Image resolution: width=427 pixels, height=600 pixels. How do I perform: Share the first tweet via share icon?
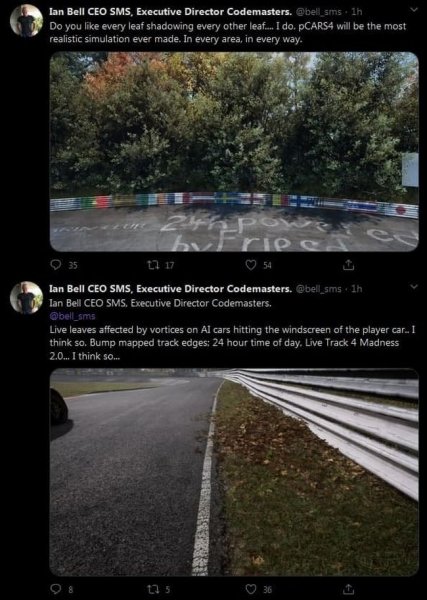[348, 264]
